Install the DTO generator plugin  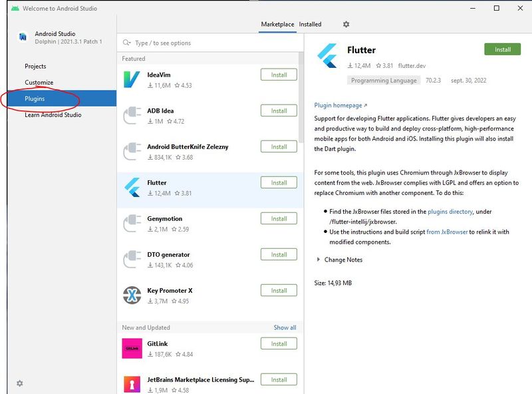point(279,255)
